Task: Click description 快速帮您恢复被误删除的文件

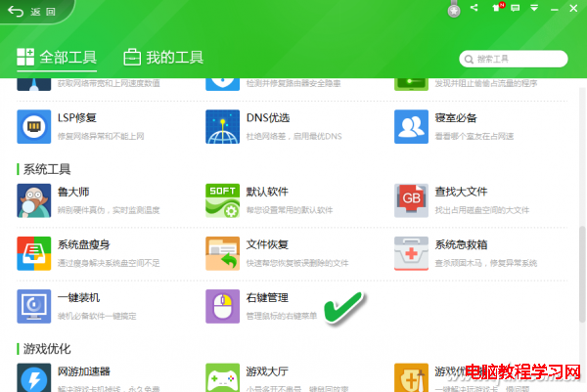Action: (x=297, y=263)
